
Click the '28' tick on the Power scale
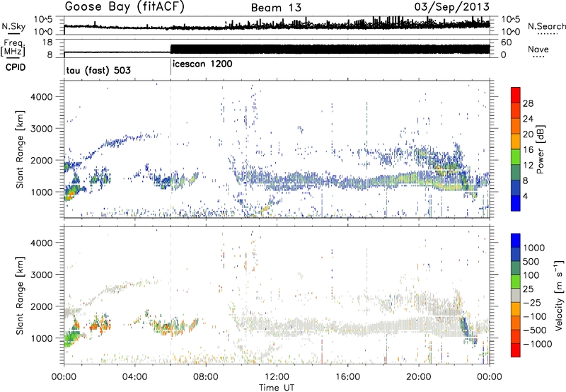click(528, 103)
